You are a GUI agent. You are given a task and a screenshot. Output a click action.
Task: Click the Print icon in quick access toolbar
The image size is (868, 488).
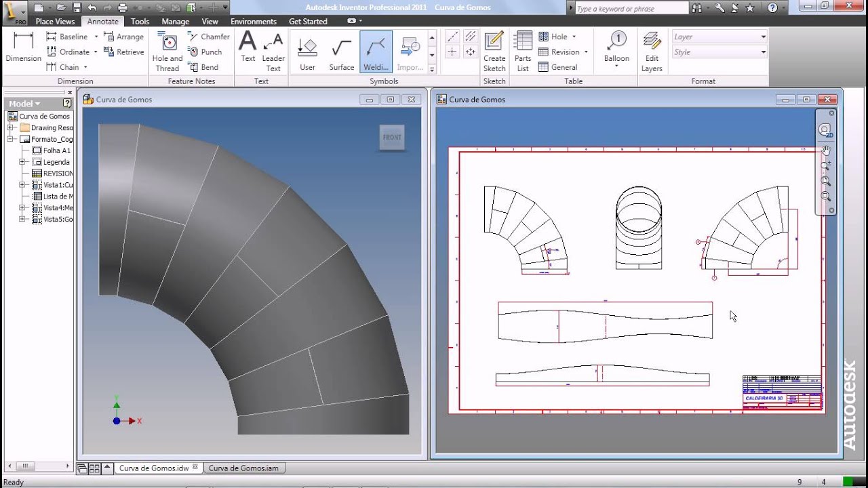tap(123, 8)
